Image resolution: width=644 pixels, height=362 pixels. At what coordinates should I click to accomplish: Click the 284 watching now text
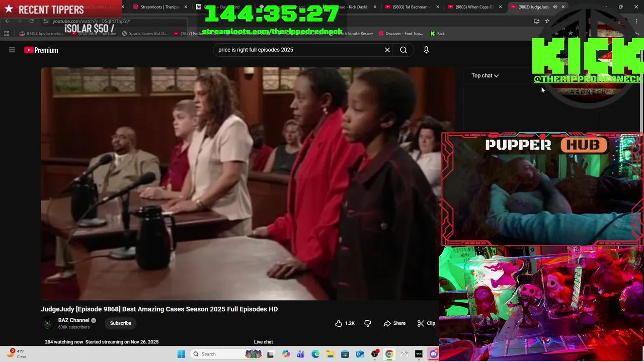(x=64, y=342)
